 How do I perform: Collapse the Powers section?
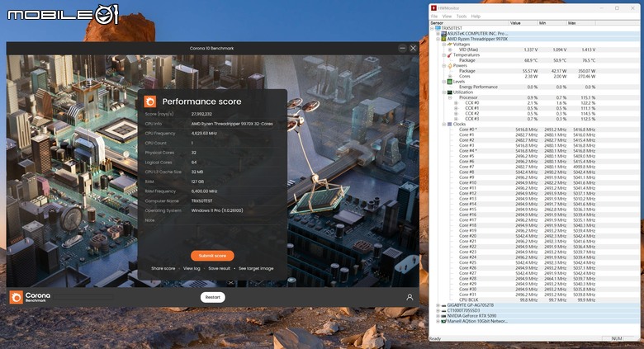pos(444,66)
